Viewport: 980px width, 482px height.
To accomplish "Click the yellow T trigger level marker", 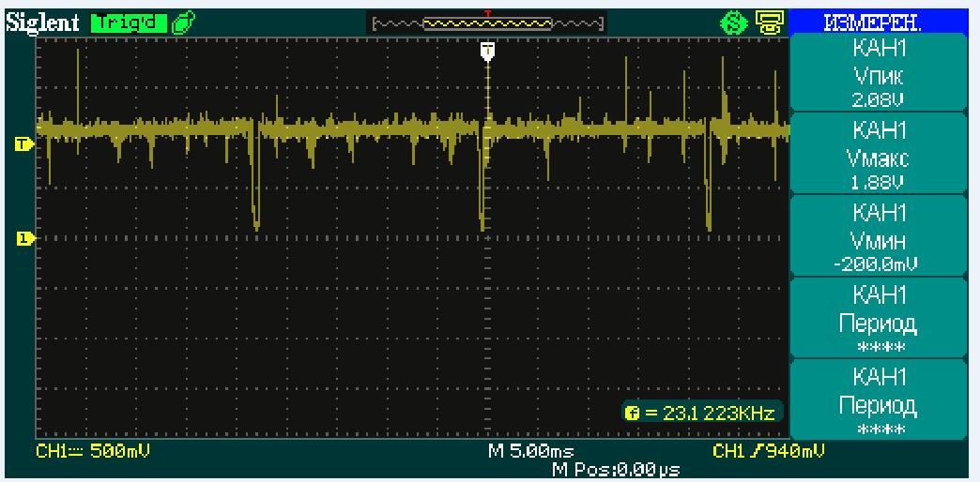I will [x=23, y=144].
